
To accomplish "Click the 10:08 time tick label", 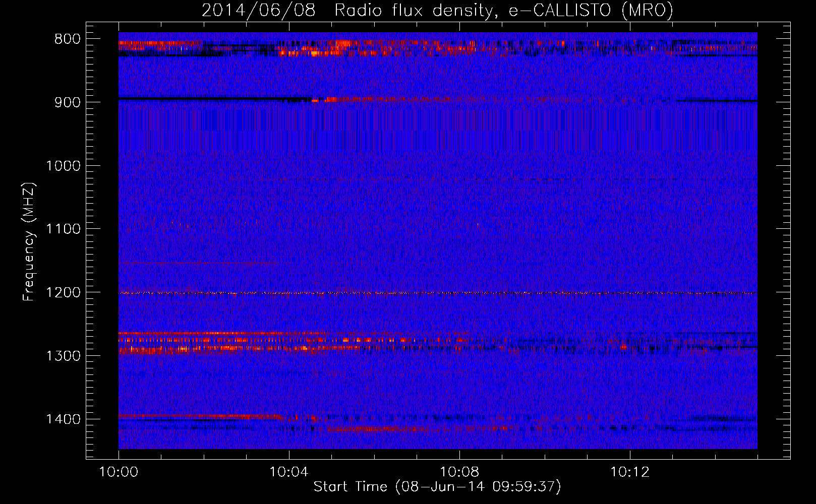I will pyautogui.click(x=459, y=472).
